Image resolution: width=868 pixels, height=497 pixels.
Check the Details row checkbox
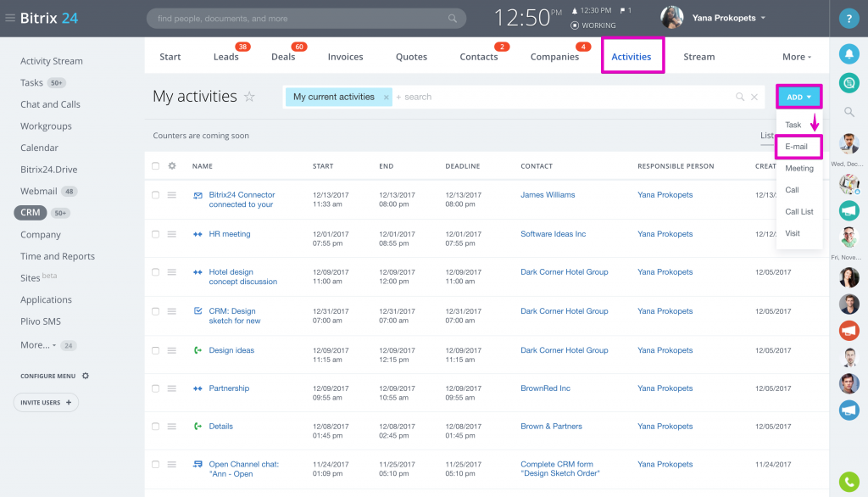156,427
